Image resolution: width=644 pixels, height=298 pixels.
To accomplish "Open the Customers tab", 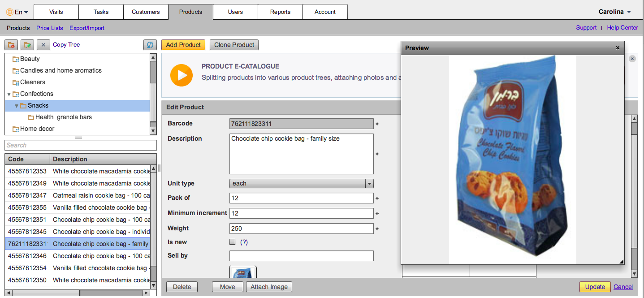I will pos(146,12).
